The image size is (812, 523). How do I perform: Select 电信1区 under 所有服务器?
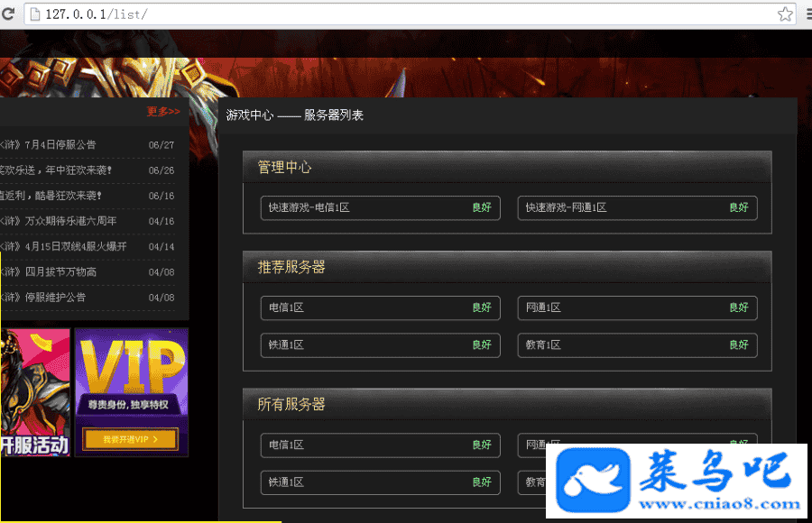pyautogui.click(x=380, y=445)
